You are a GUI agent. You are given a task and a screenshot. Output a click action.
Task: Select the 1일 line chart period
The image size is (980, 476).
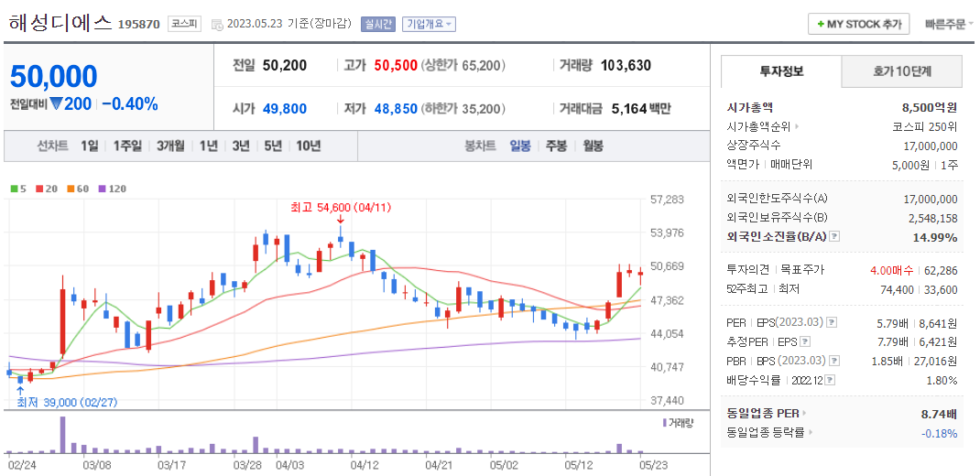[90, 146]
